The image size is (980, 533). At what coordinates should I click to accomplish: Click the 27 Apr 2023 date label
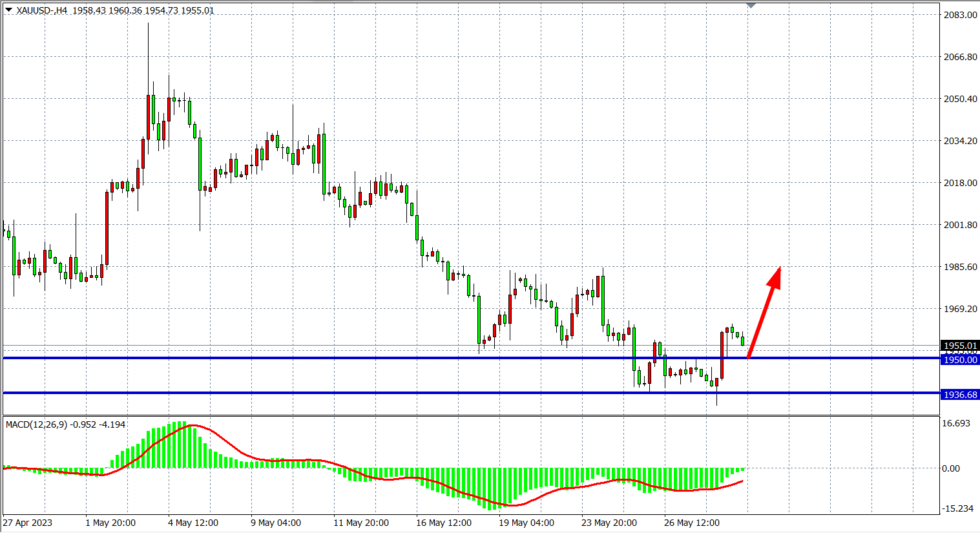28,523
